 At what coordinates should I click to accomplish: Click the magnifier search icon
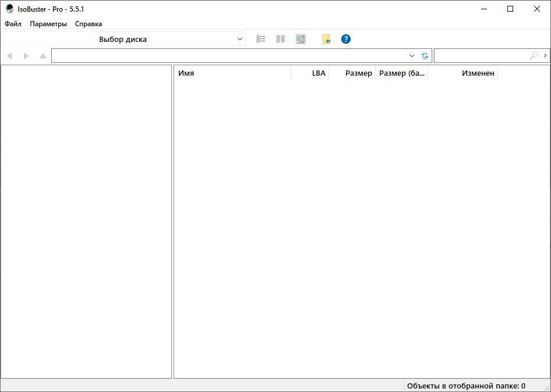(534, 55)
